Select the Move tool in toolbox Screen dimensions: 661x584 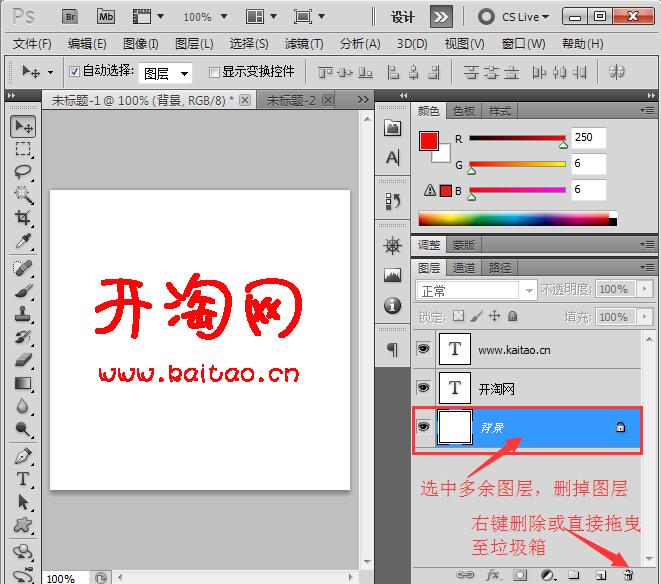[23, 126]
